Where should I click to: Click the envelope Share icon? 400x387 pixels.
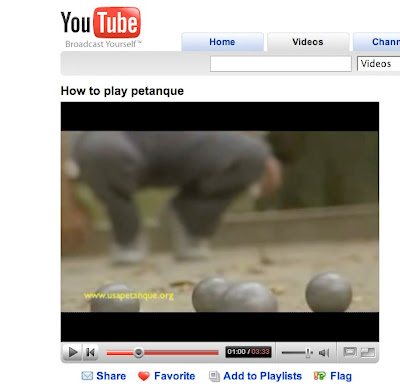coord(87,376)
